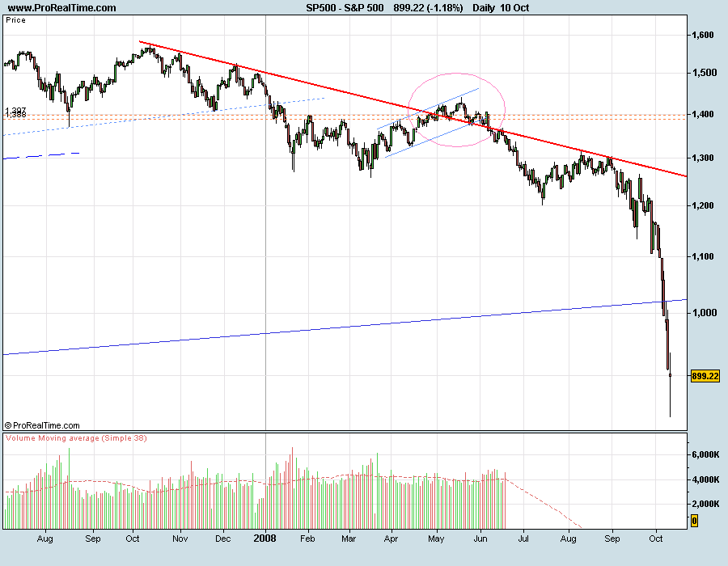Select the 2,000K volume axis label
Viewport: 728px width, 566px height.
(x=705, y=505)
